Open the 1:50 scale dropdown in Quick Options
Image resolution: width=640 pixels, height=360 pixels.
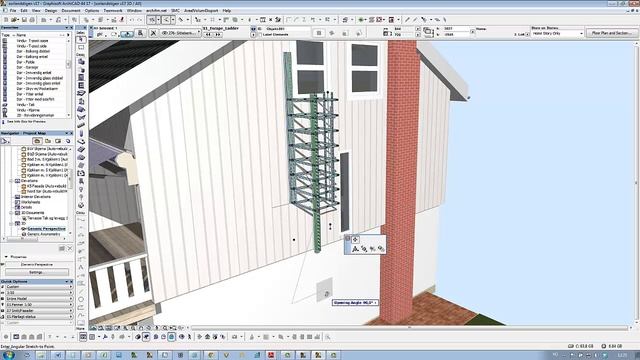[x=39, y=293]
